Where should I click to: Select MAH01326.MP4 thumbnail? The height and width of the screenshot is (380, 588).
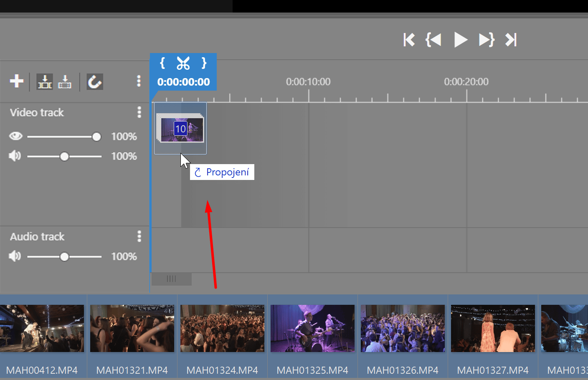403,328
